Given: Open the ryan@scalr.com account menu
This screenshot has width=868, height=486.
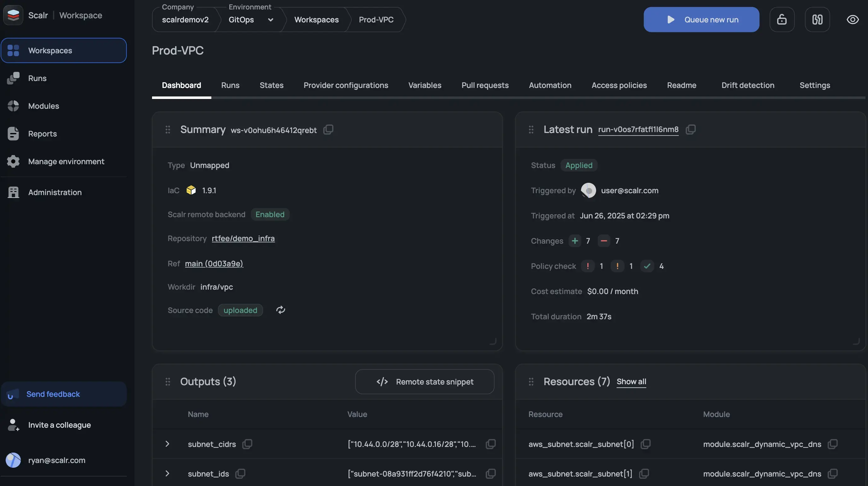Looking at the screenshot, I should pos(64,460).
